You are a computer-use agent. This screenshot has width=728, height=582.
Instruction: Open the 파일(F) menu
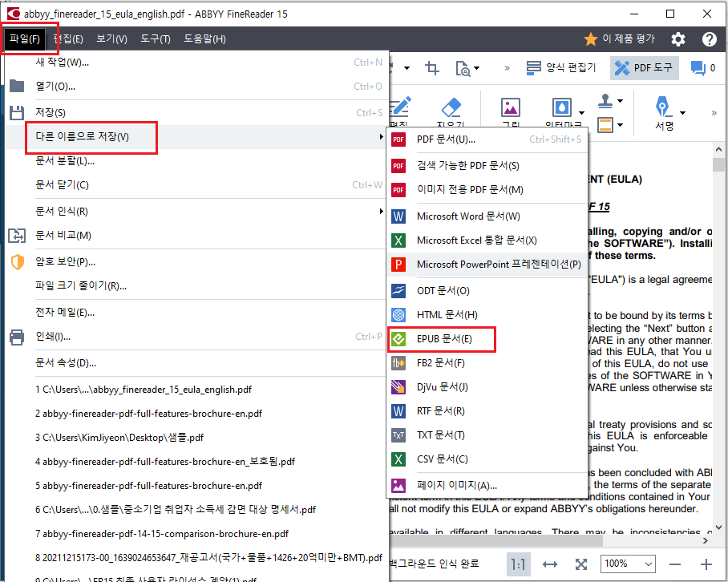pyautogui.click(x=25, y=39)
